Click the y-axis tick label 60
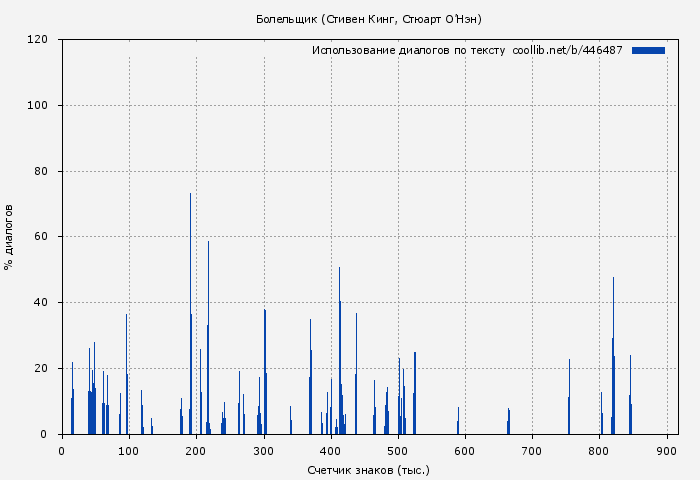700x480 pixels. click(x=41, y=237)
